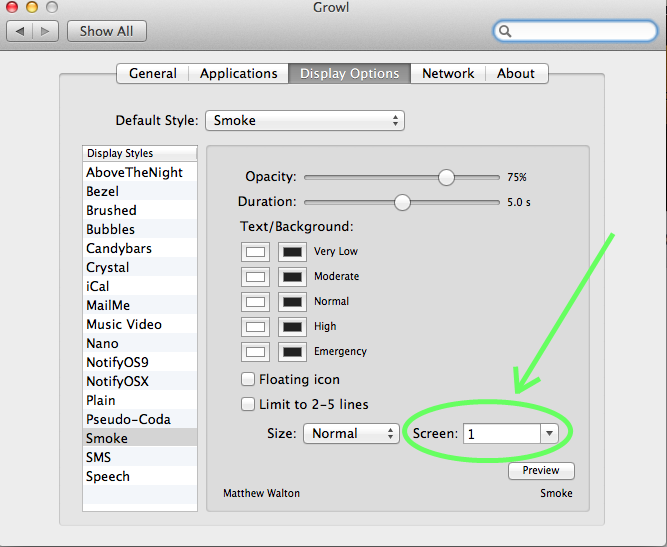
Task: Click the magnifier icon in search field
Action: [x=505, y=31]
